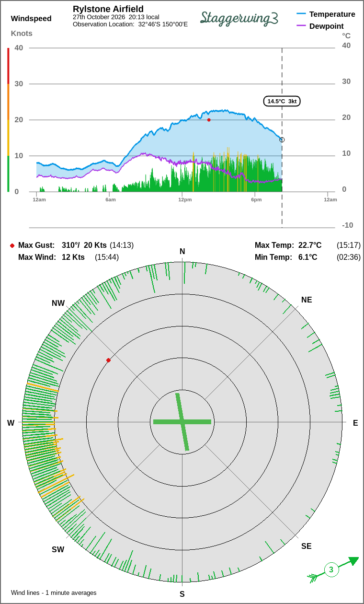Click the °C unit label

[346, 35]
